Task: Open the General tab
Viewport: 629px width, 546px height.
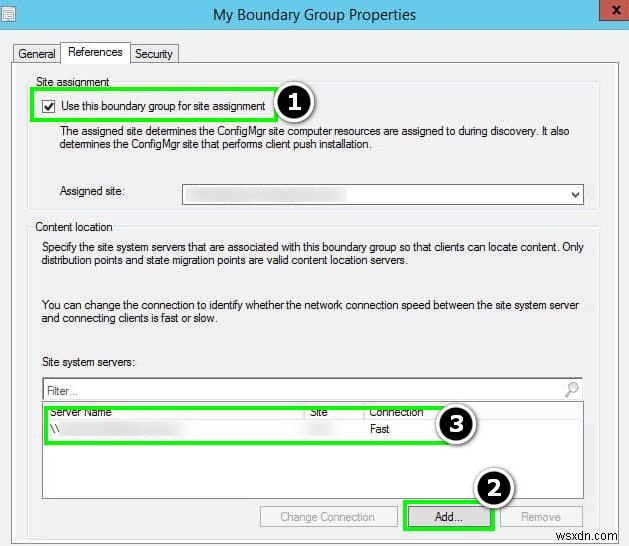Action: coord(37,54)
